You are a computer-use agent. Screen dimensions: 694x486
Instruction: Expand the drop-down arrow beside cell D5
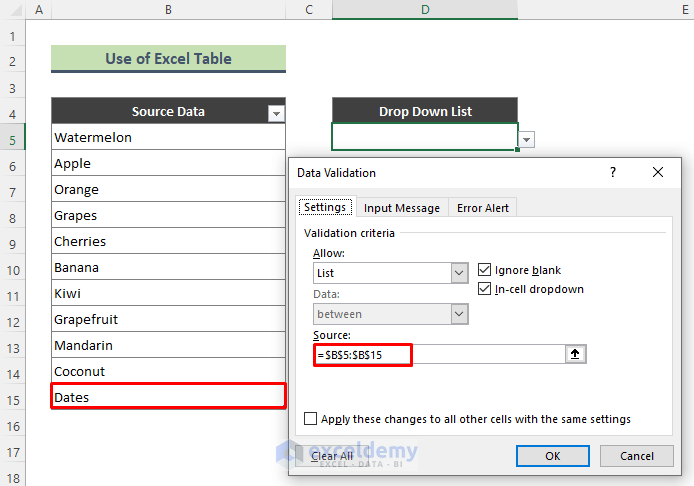pyautogui.click(x=527, y=140)
